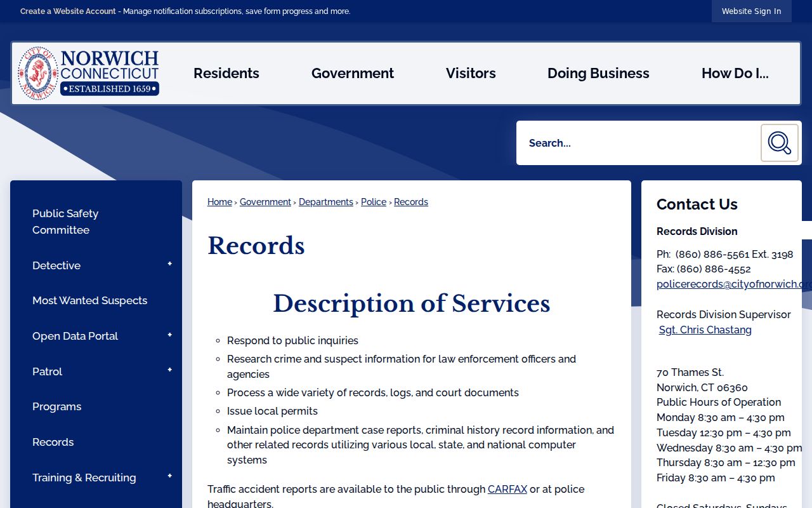This screenshot has height=508, width=812.
Task: Click the phone number (860) 886-5561
Action: click(x=712, y=254)
